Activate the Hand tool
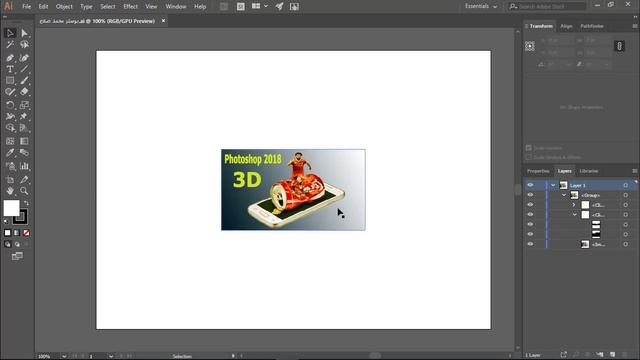 [10, 191]
